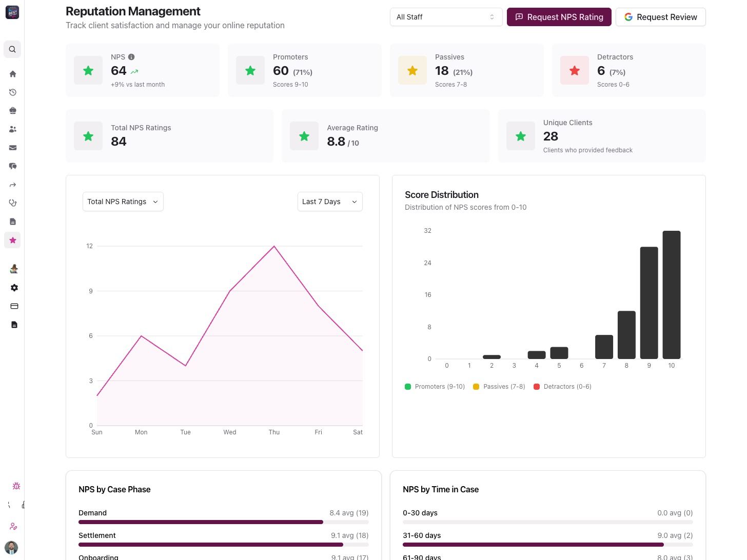747x560 pixels.
Task: Open the billing card icon in sidebar
Action: click(x=14, y=306)
